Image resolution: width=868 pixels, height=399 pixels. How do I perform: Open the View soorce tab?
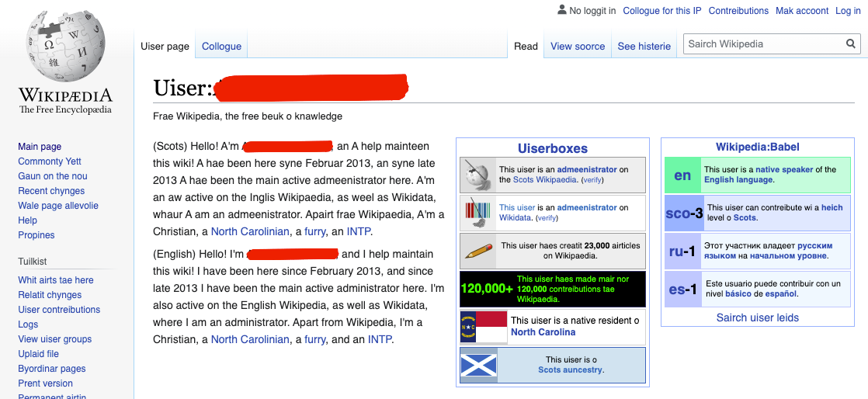(578, 47)
